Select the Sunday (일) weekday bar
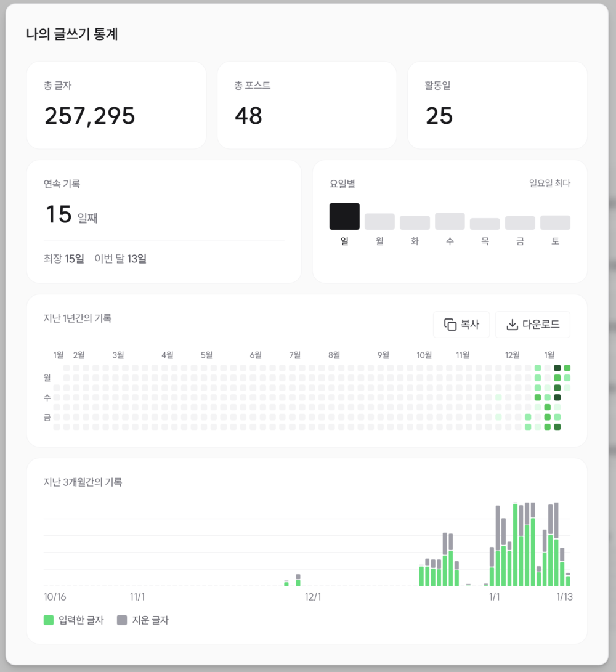Screen dimensions: 616x672 344,217
